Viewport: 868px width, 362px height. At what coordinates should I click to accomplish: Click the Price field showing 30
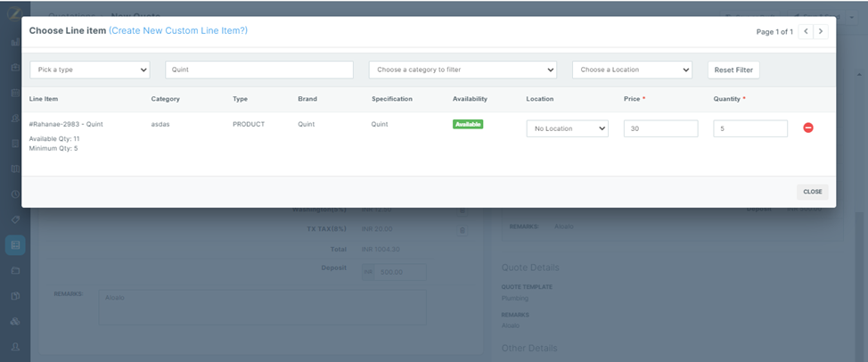[x=661, y=128]
